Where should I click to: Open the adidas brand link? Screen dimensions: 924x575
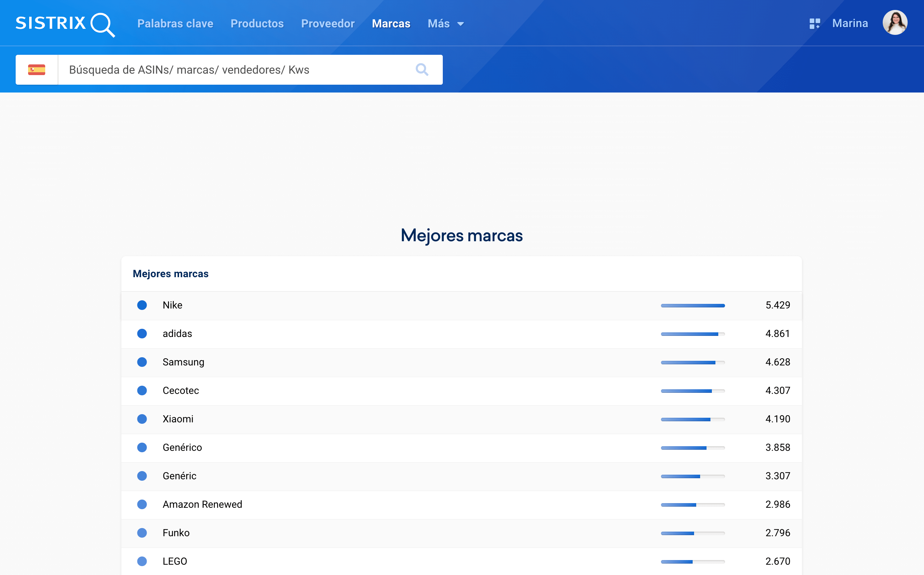click(x=177, y=333)
